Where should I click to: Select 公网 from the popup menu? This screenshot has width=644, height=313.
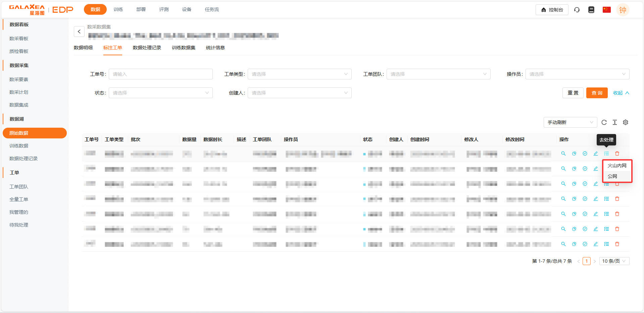point(612,176)
